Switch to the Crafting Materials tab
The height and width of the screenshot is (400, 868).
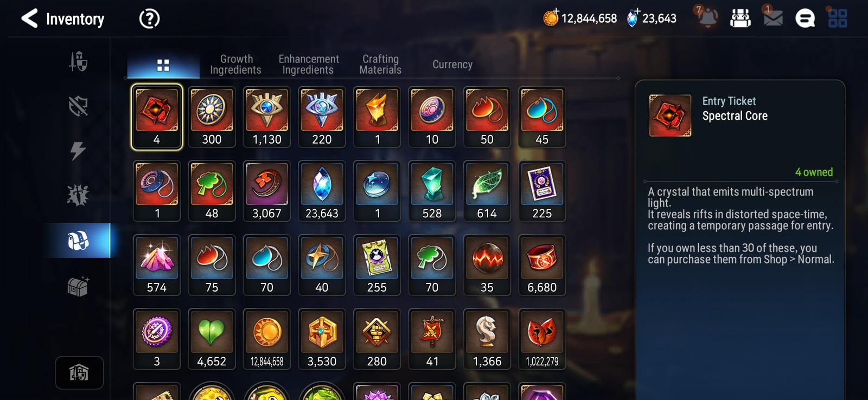pos(380,64)
